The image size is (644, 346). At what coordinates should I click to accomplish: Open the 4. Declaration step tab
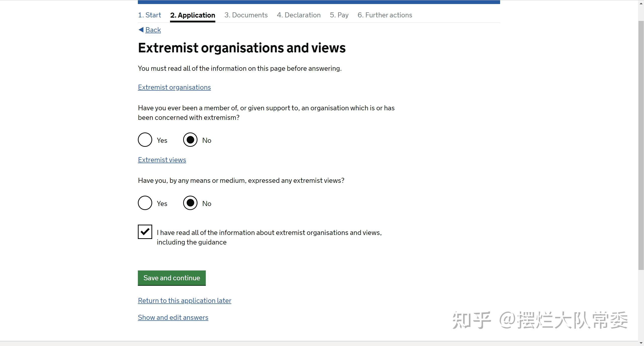point(299,15)
